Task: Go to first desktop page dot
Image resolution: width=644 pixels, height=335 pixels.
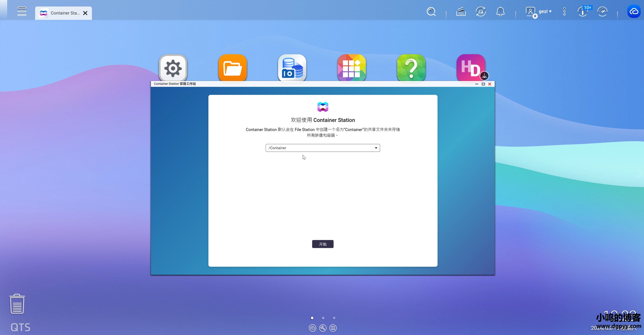Action: [x=312, y=318]
